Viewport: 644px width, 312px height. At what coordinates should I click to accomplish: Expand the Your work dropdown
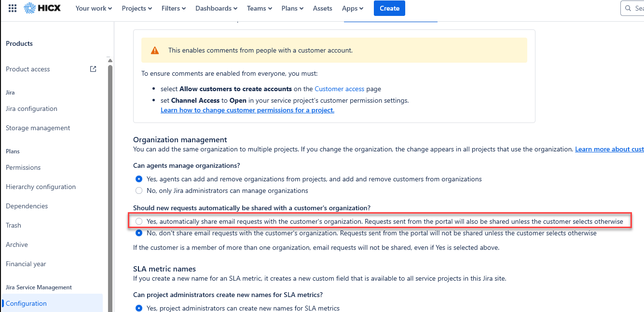(x=94, y=8)
